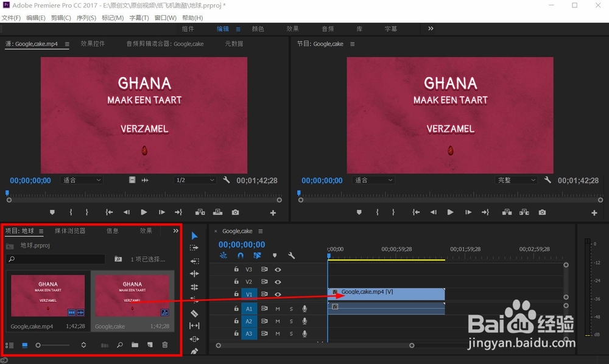The height and width of the screenshot is (364, 609).
Task: Switch to 效果控件 tab
Action: click(x=93, y=43)
